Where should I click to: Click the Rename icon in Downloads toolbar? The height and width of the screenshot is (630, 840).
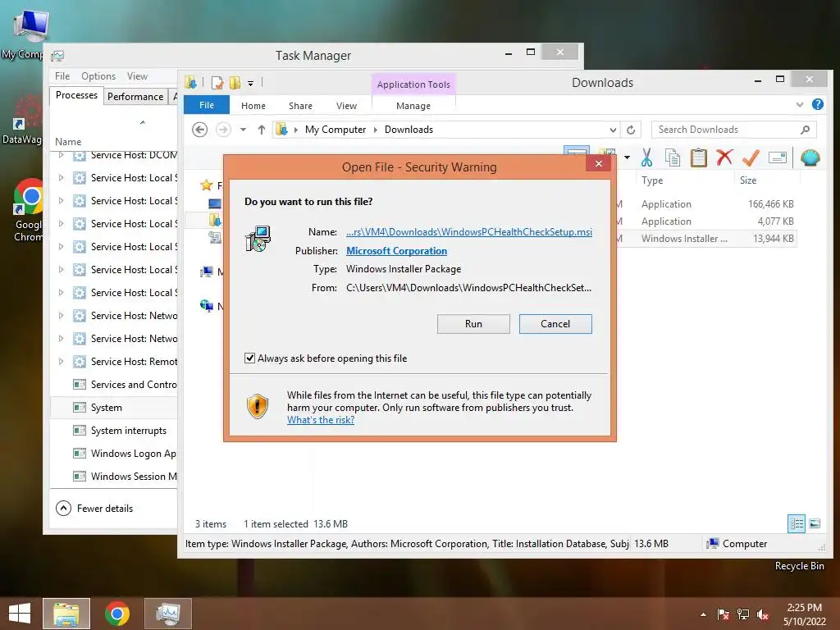pyautogui.click(x=778, y=157)
